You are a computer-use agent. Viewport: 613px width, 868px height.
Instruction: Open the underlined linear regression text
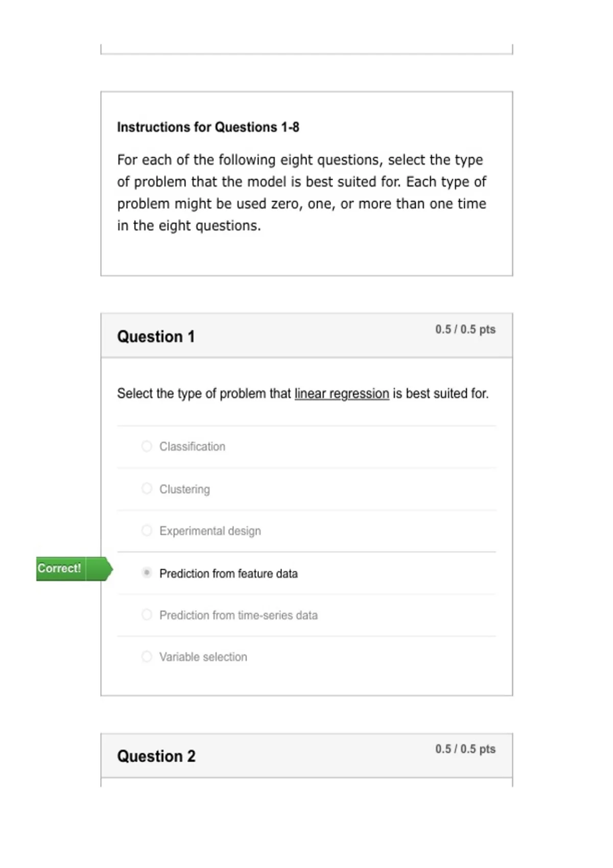[x=342, y=394]
